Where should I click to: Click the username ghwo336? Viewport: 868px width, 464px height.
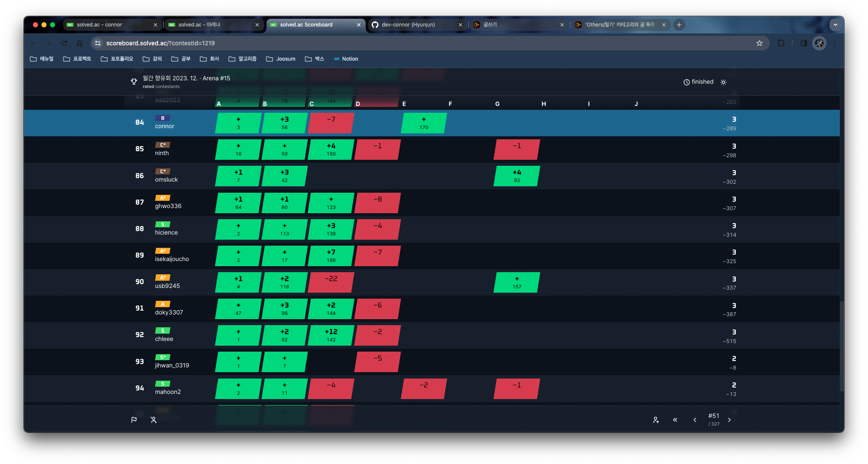(168, 206)
